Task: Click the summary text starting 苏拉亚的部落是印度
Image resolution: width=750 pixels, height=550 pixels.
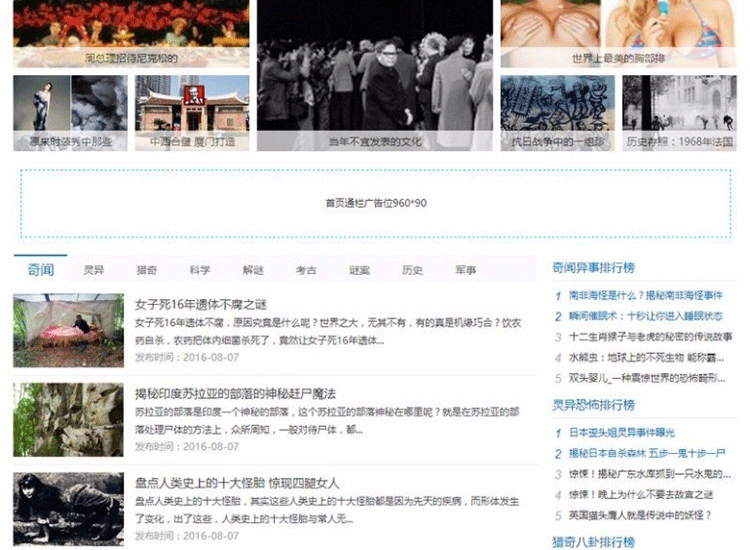Action: (x=327, y=421)
